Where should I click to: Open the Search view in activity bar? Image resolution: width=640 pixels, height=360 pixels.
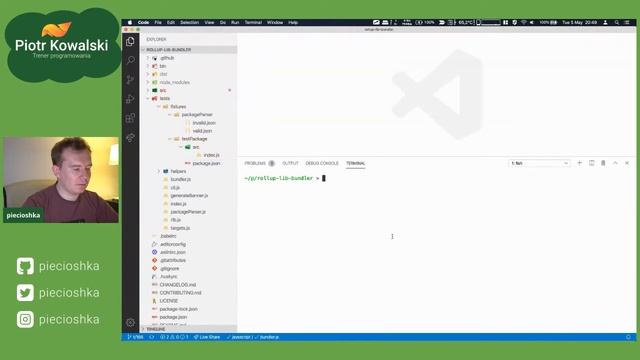[130, 60]
